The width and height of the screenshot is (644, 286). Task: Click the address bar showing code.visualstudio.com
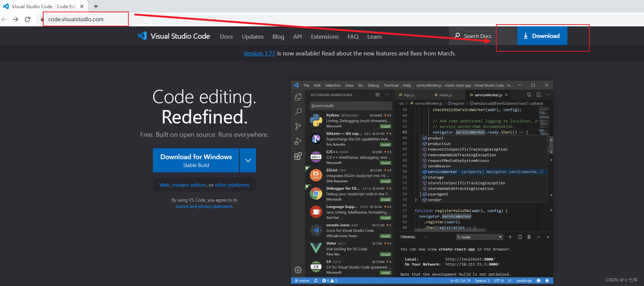(76, 19)
